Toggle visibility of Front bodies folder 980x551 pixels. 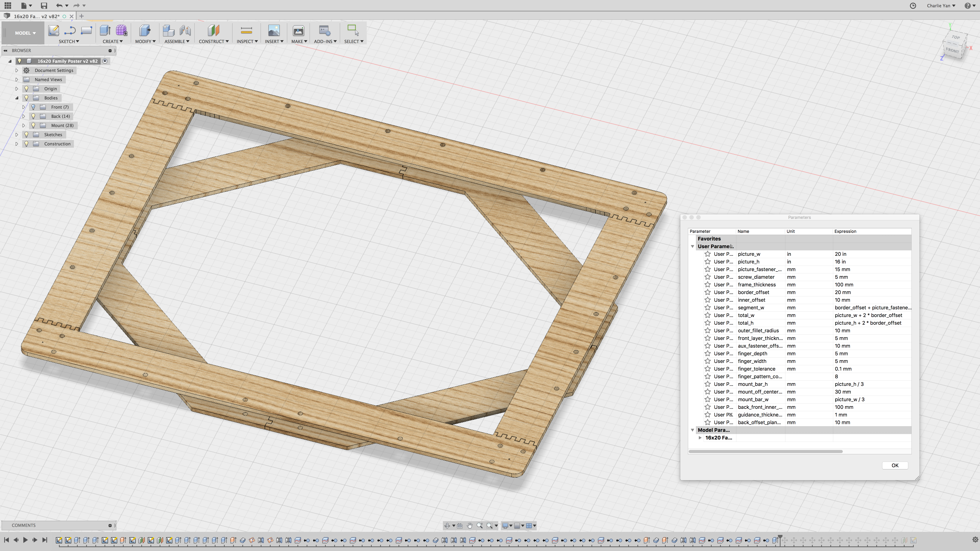(x=33, y=107)
